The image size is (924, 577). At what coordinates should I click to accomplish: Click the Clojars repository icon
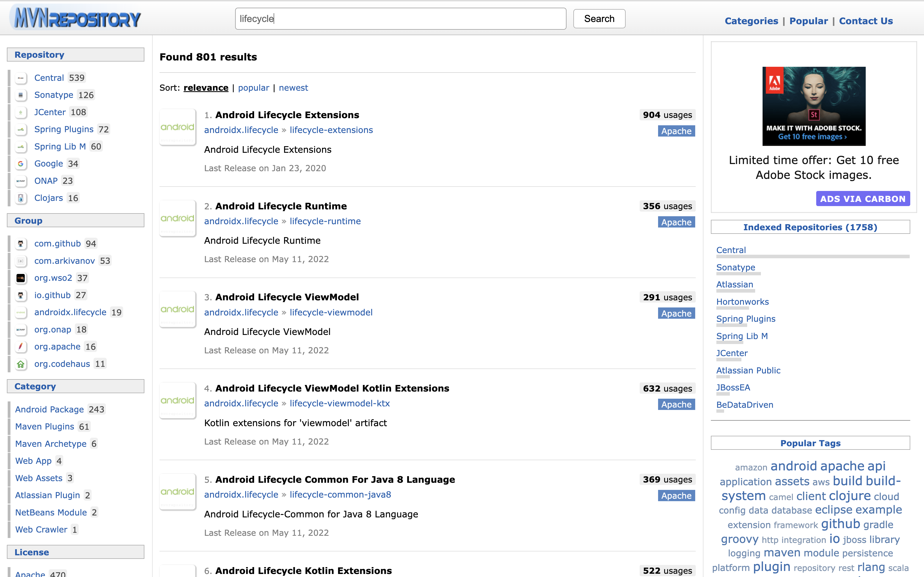tap(21, 198)
